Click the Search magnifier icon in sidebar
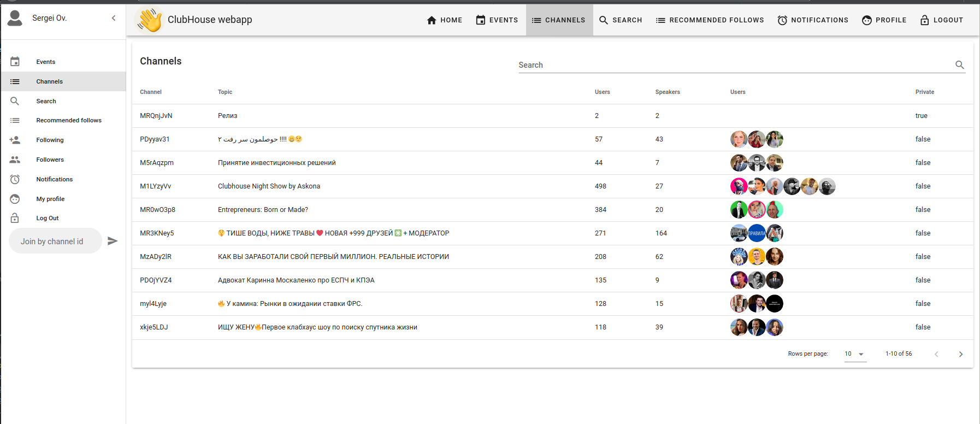The image size is (980, 424). 15,101
